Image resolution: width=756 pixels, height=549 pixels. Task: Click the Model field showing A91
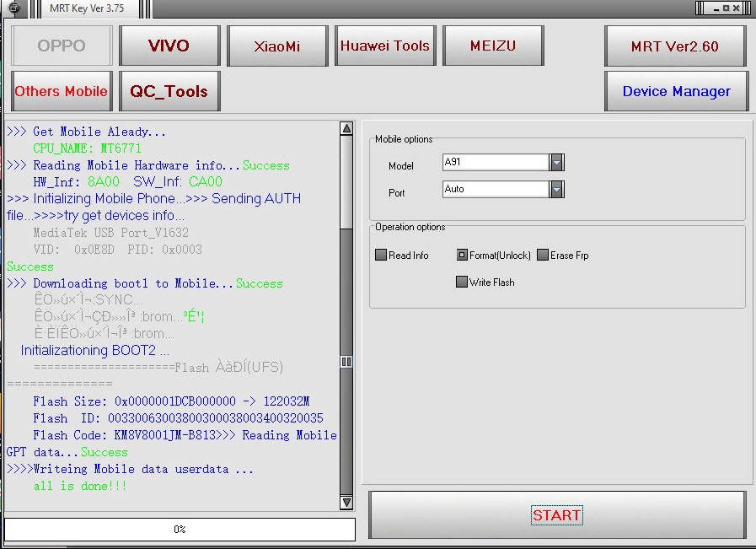tap(496, 162)
